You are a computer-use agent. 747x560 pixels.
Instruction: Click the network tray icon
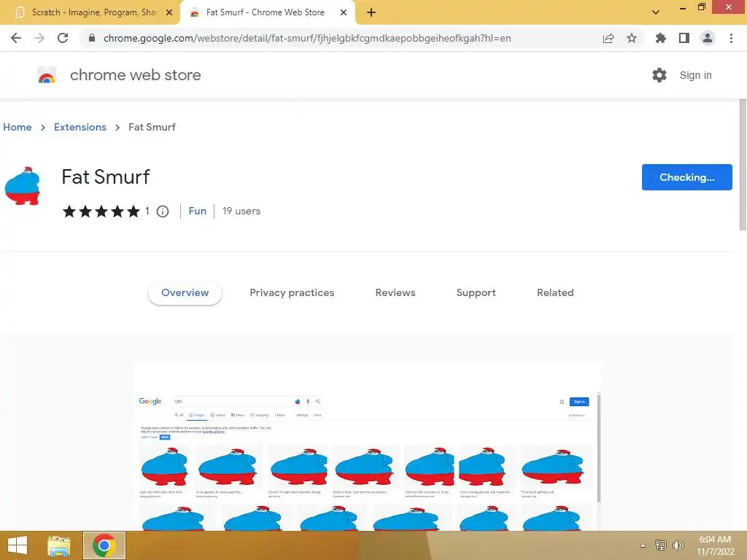tap(661, 545)
